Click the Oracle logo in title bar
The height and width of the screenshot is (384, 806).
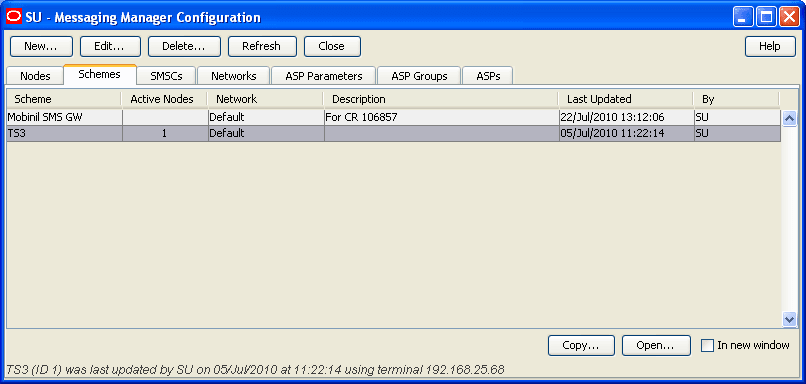point(14,17)
